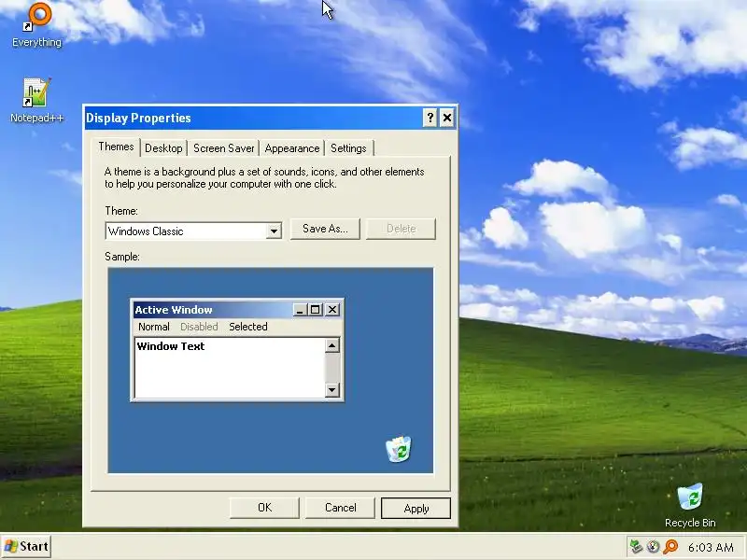
Task: Click the Save As... button
Action: coord(325,229)
